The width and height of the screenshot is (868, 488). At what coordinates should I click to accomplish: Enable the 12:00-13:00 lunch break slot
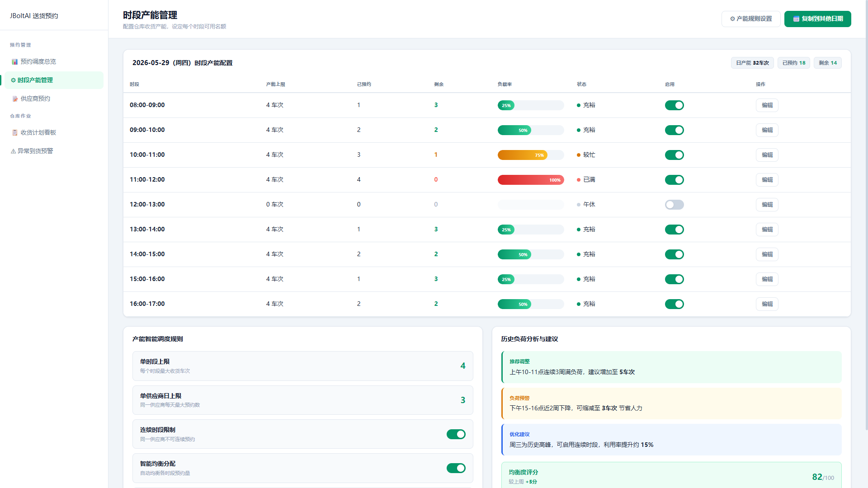pyautogui.click(x=674, y=205)
